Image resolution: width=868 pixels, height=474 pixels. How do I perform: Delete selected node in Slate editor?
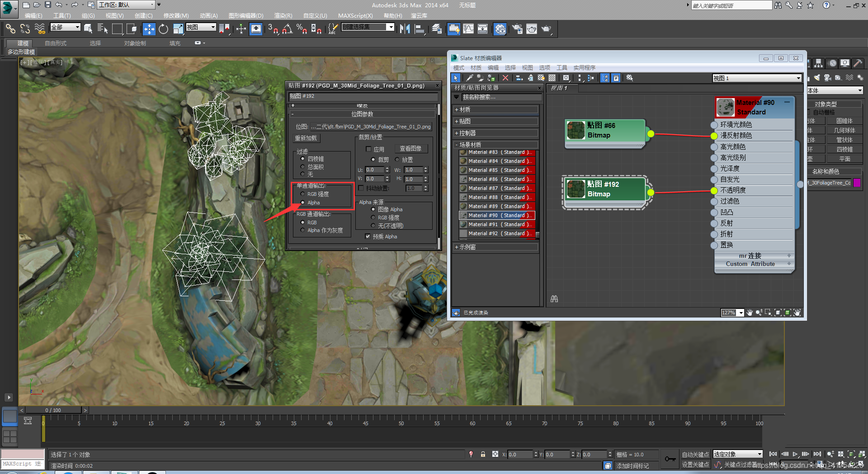coord(505,78)
